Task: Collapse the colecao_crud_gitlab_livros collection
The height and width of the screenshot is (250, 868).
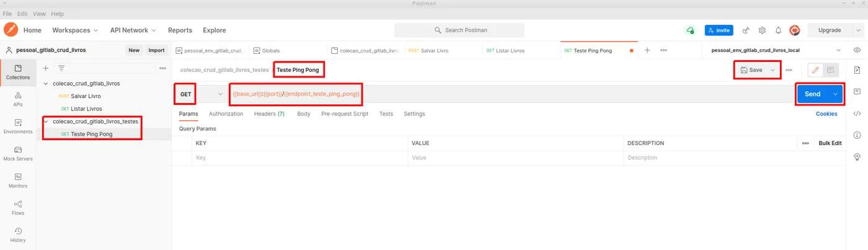Action: click(46, 83)
